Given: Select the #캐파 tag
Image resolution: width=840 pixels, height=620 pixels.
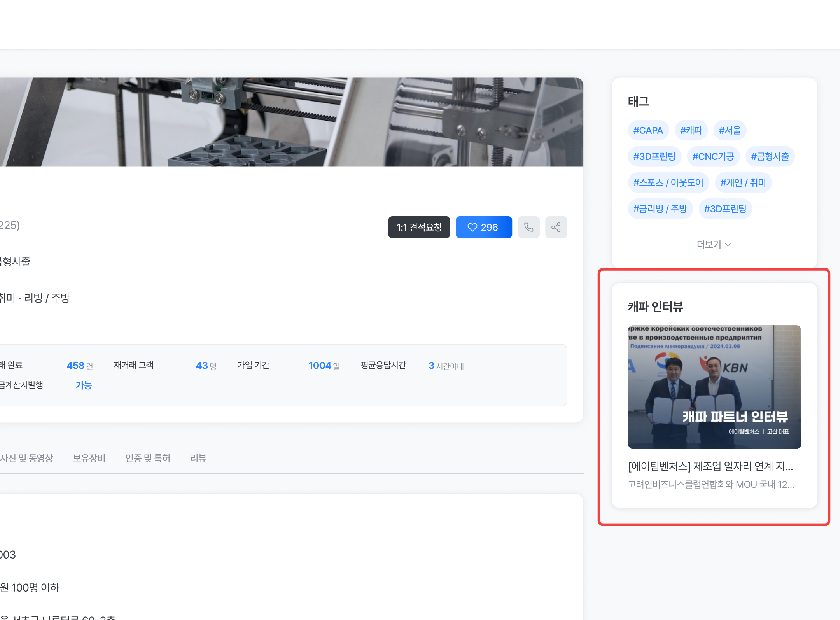Looking at the screenshot, I should point(691,130).
